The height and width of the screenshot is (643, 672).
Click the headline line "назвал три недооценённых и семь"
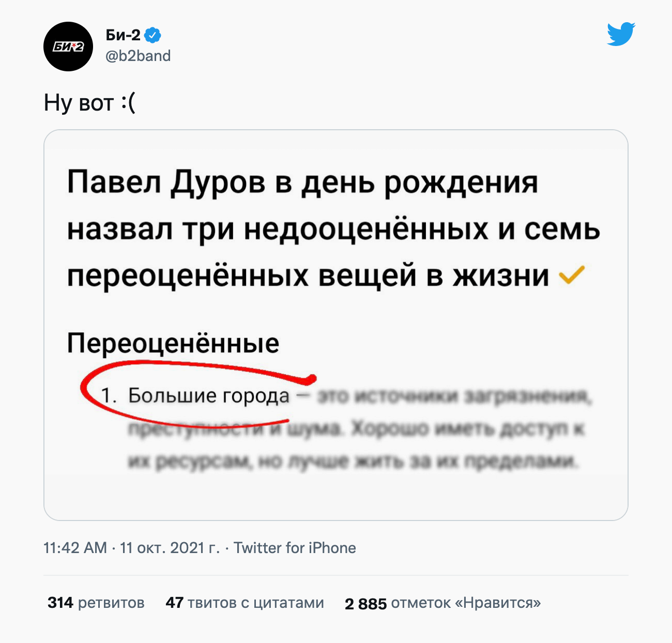coord(333,229)
